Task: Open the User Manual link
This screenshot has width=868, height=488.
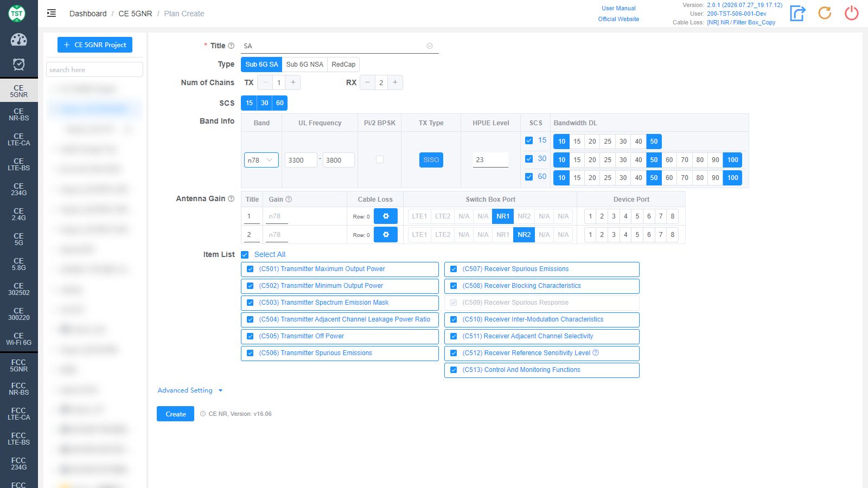Action: click(618, 8)
